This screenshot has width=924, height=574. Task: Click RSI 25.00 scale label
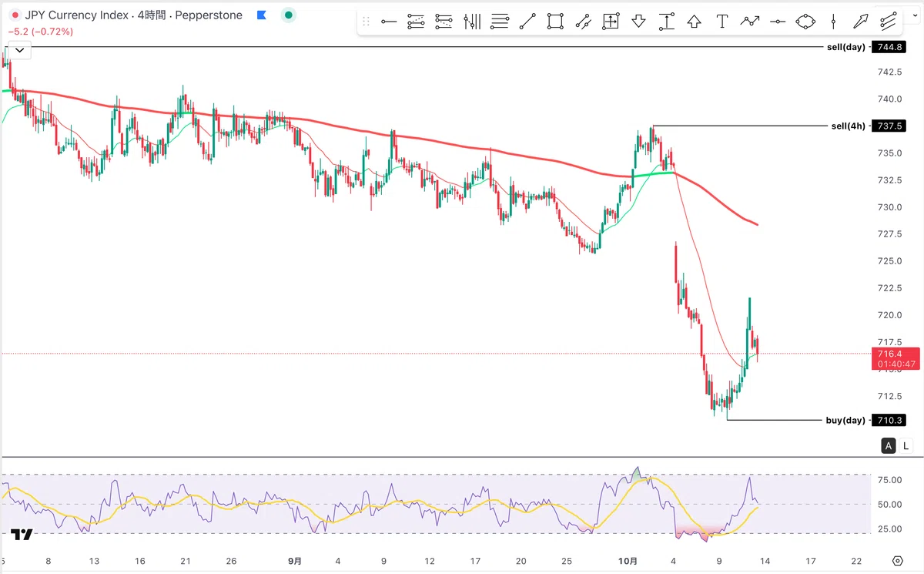[x=889, y=529]
